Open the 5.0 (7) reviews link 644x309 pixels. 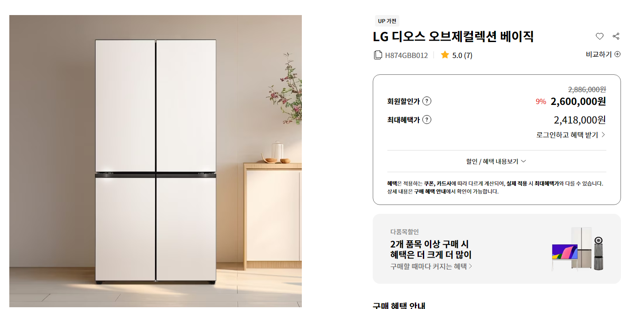pos(462,55)
